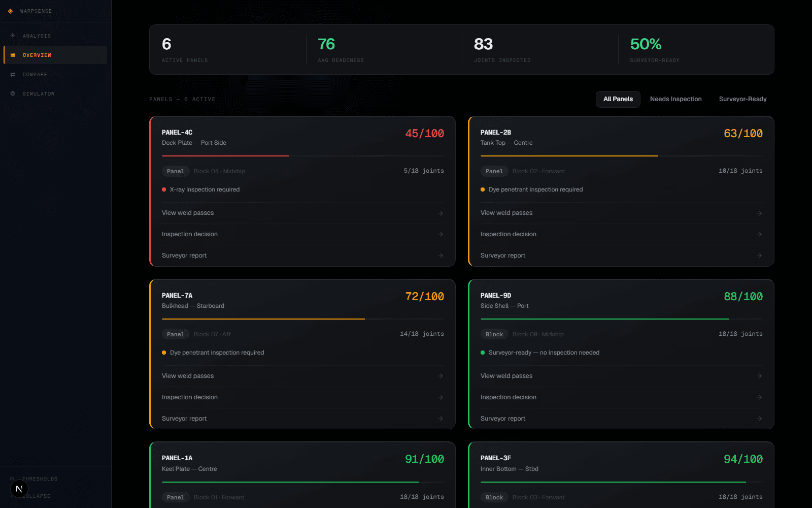The image size is (812, 508).
Task: Click the 94/100 score on PANEL-3F
Action: coord(743,459)
